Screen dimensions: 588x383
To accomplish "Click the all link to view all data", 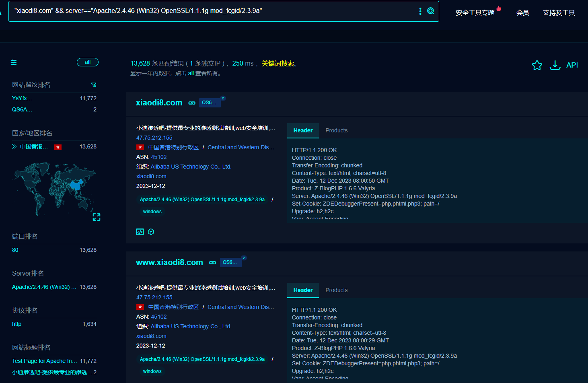I will [x=191, y=73].
